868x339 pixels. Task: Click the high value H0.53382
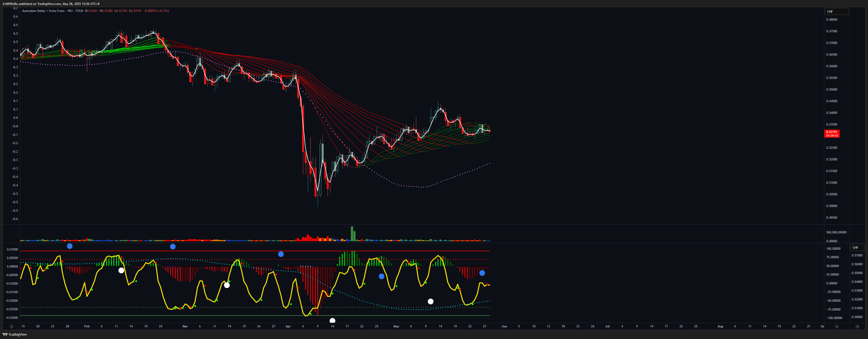106,11
